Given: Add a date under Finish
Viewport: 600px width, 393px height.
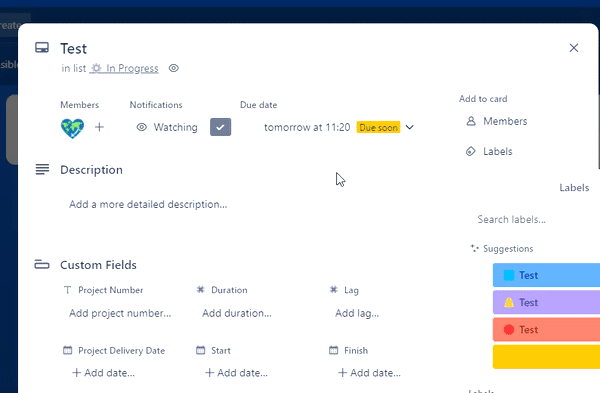Looking at the screenshot, I should 370,373.
